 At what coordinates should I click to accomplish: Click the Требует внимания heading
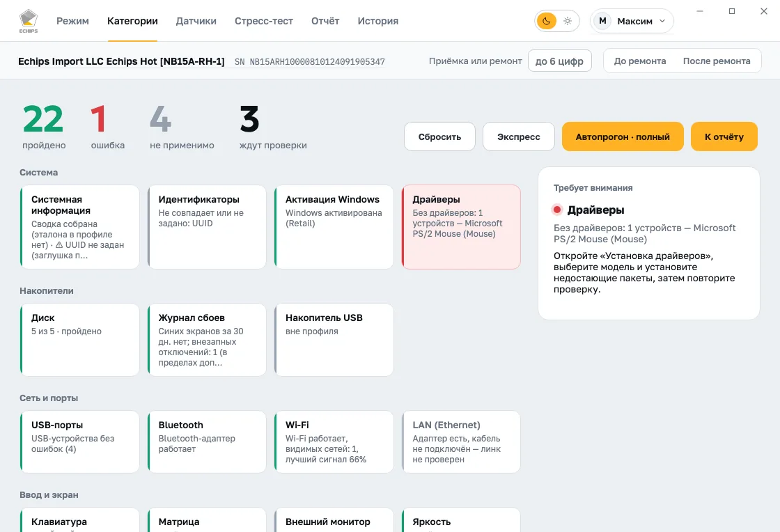(x=593, y=188)
